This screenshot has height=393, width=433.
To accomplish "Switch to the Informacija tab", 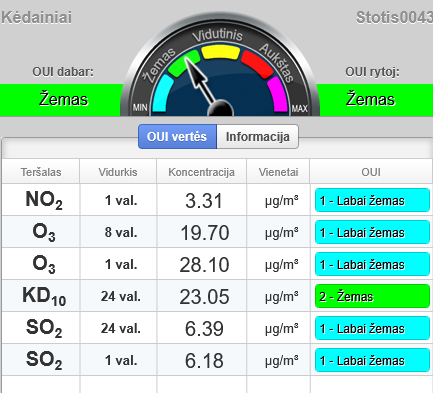I will [x=257, y=137].
